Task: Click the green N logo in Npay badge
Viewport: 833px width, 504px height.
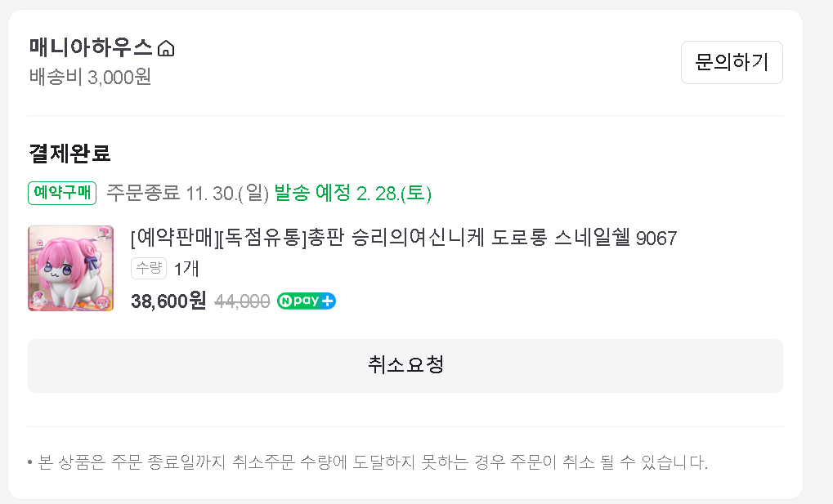Action: (285, 301)
